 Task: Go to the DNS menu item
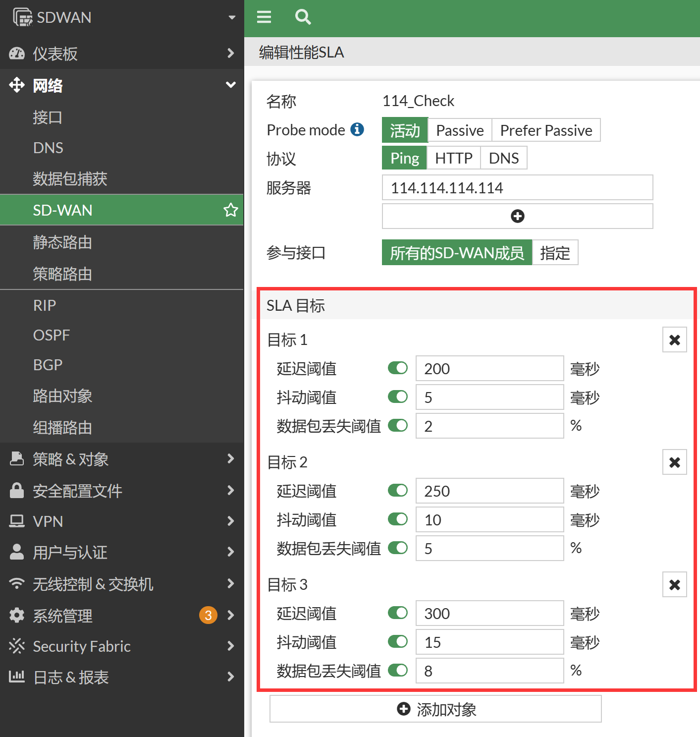click(48, 148)
